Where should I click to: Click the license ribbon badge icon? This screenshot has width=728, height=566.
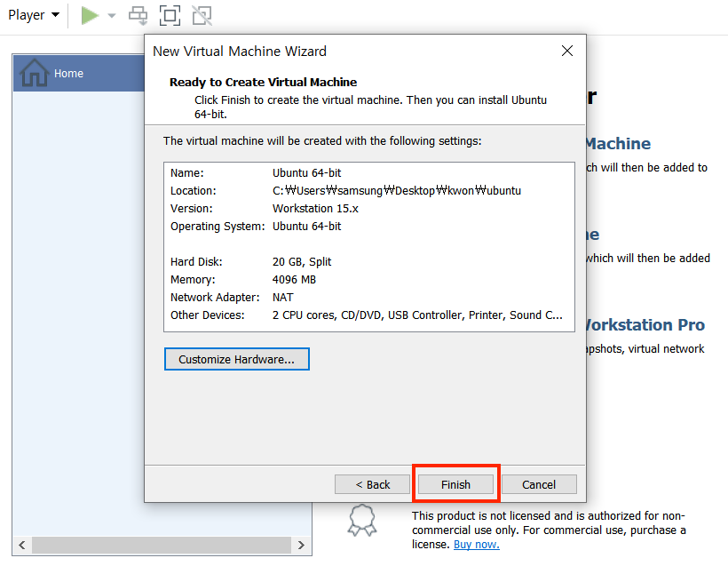pos(362,521)
